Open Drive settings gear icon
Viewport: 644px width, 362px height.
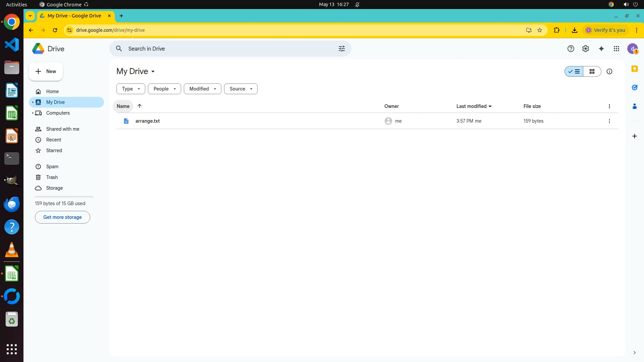click(x=585, y=49)
